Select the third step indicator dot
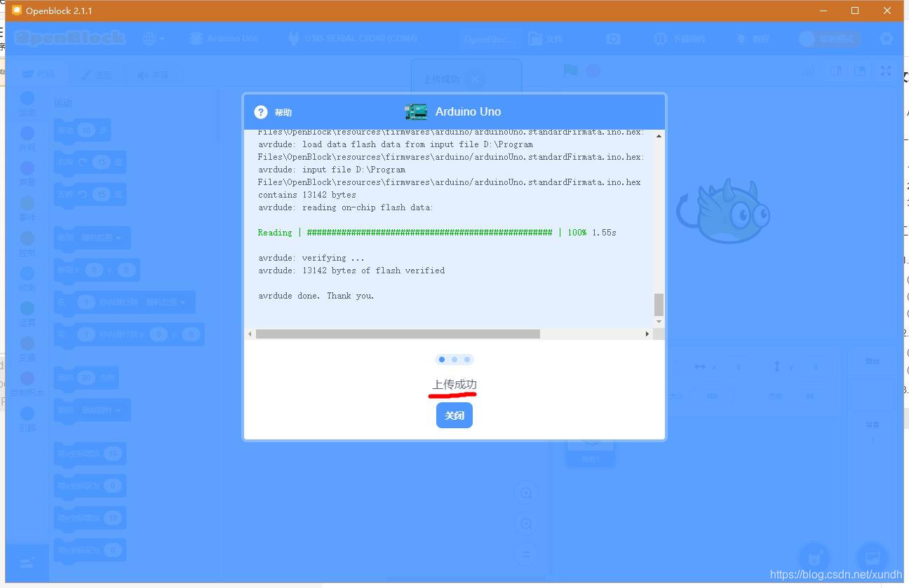Screen dimensions: 909x588 467,360
